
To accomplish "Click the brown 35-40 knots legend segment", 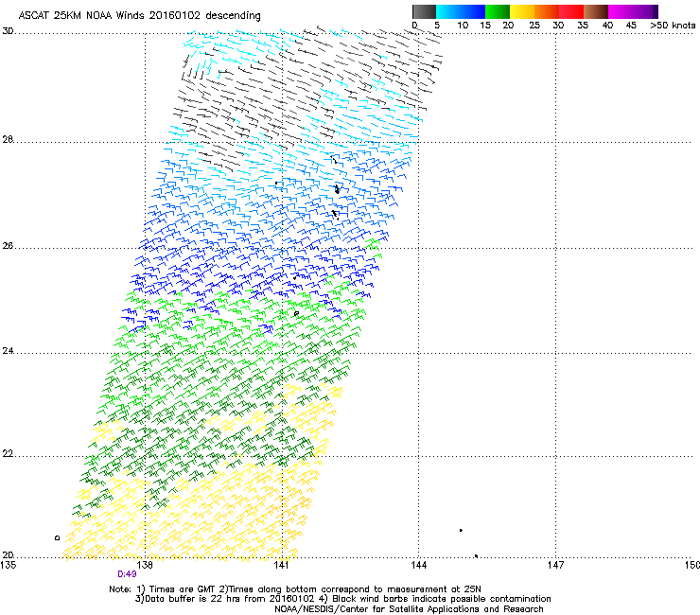I will pyautogui.click(x=596, y=11).
